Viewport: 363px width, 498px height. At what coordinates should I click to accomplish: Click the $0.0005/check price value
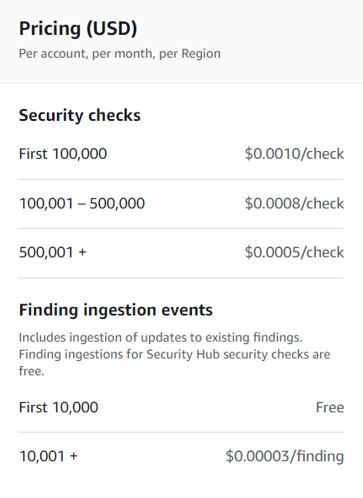294,252
